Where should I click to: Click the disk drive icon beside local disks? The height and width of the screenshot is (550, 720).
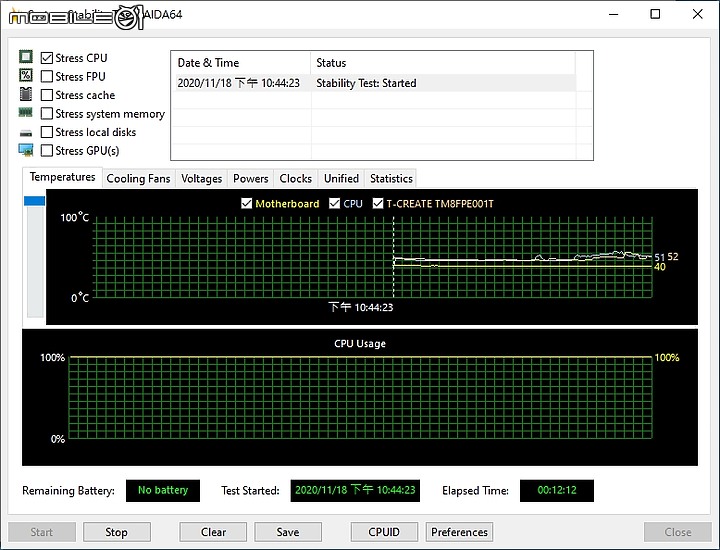(x=26, y=133)
